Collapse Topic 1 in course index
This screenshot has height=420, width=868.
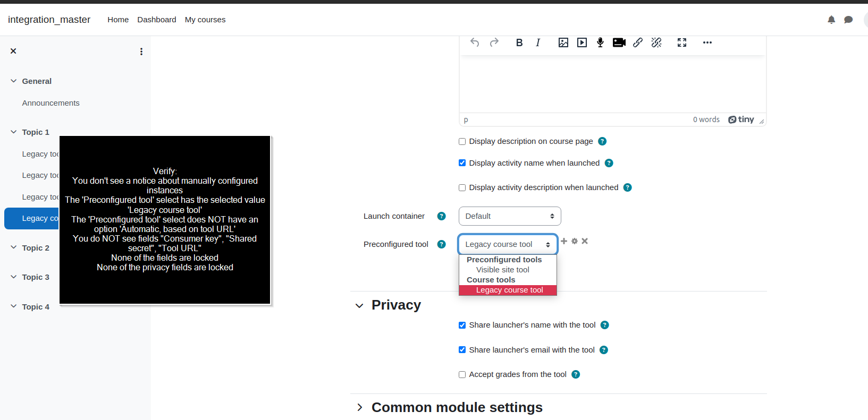[x=14, y=132]
